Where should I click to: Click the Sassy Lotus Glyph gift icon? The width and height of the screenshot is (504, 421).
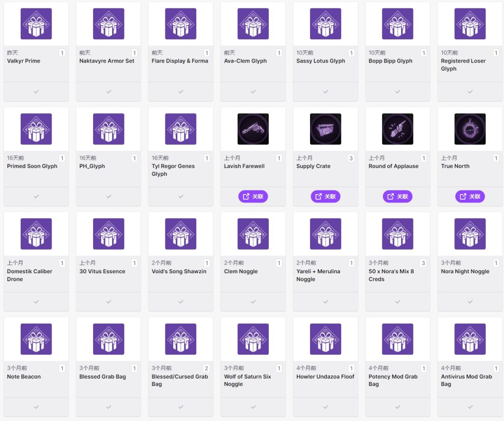click(x=325, y=24)
